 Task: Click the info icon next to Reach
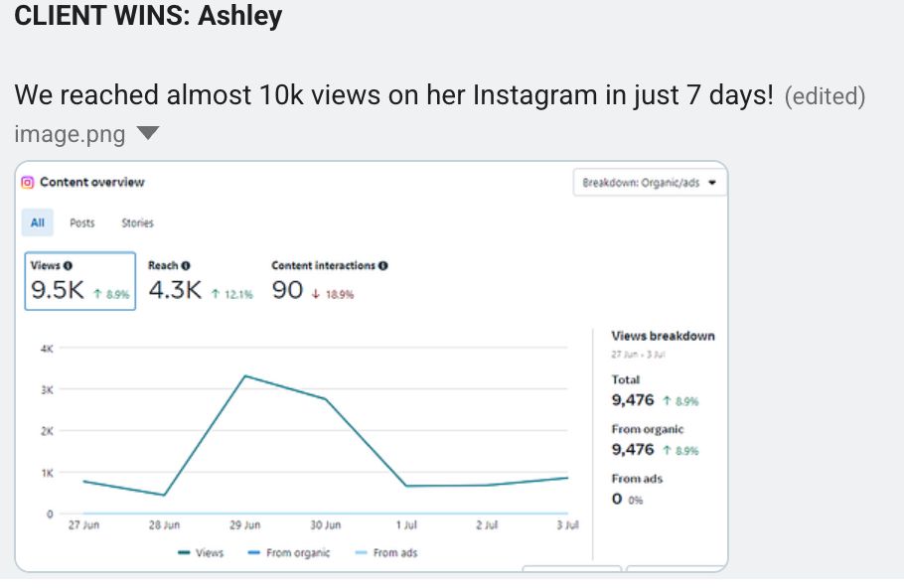[186, 266]
